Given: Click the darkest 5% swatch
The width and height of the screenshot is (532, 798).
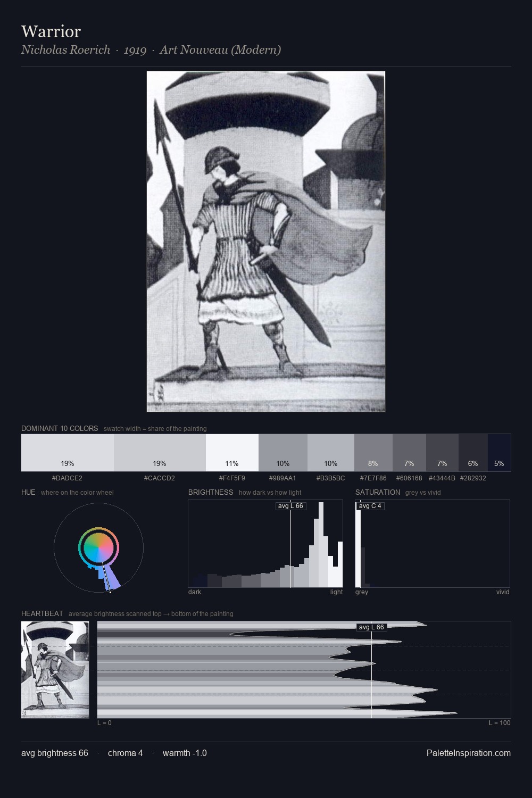Looking at the screenshot, I should click(499, 453).
